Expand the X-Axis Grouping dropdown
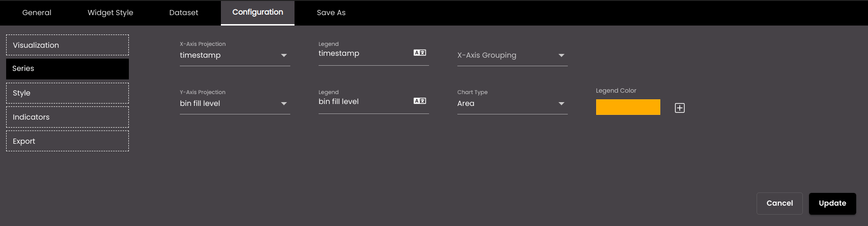Viewport: 868px width, 226px height. (512, 55)
